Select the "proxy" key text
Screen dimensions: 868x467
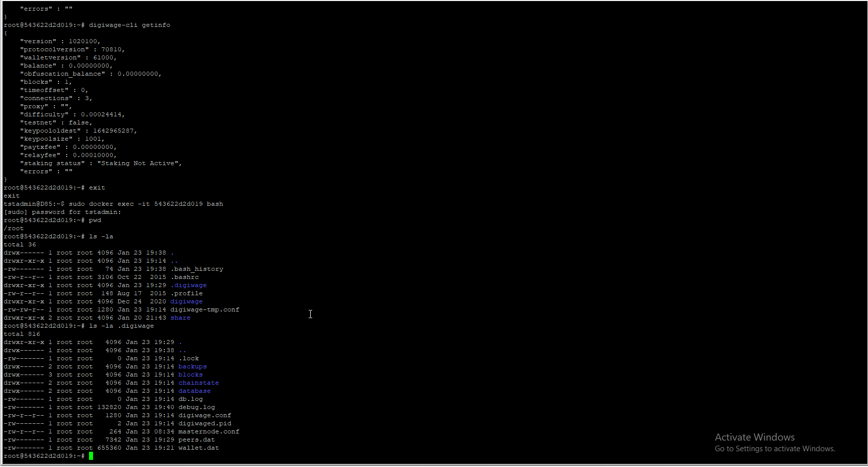coord(34,106)
